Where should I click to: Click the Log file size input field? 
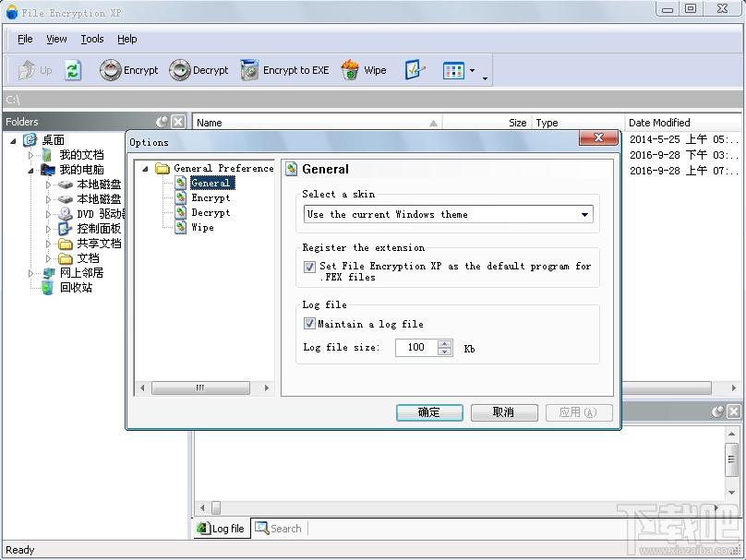point(416,348)
